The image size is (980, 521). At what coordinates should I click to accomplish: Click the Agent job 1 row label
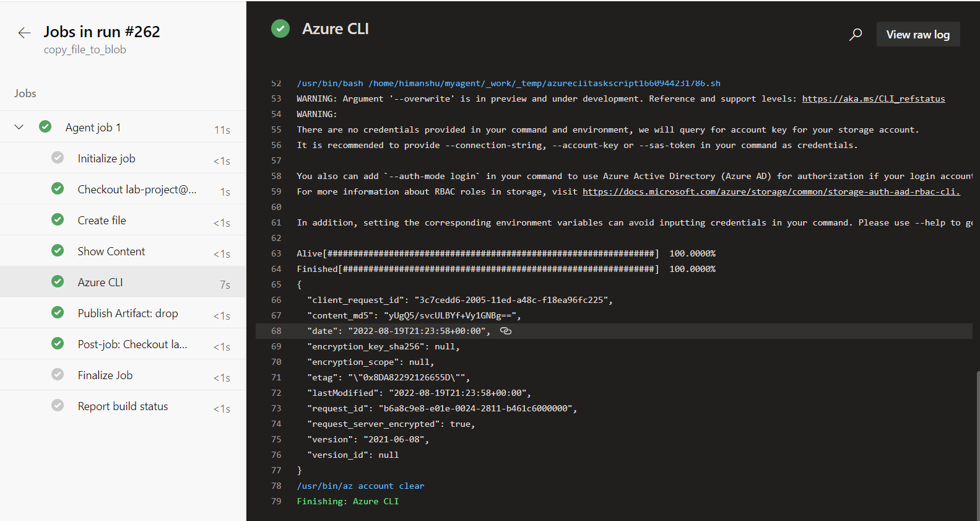[93, 128]
